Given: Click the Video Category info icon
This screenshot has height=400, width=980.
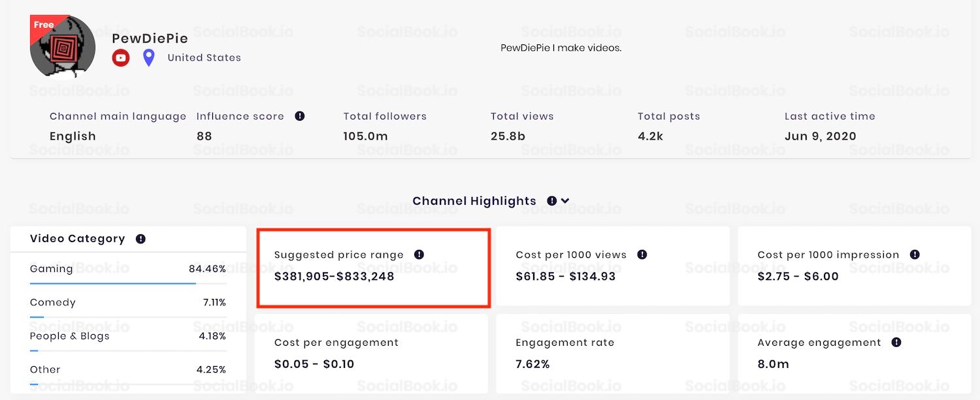Looking at the screenshot, I should 140,239.
